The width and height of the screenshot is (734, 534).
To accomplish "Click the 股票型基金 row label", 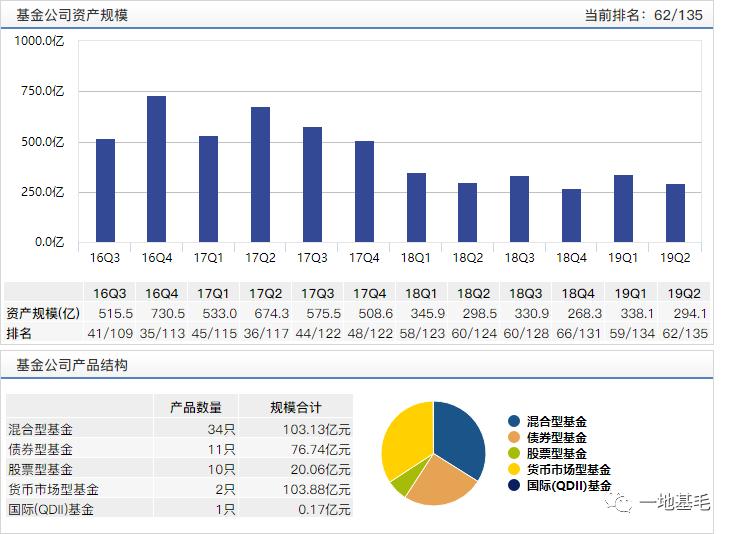I will click(40, 469).
